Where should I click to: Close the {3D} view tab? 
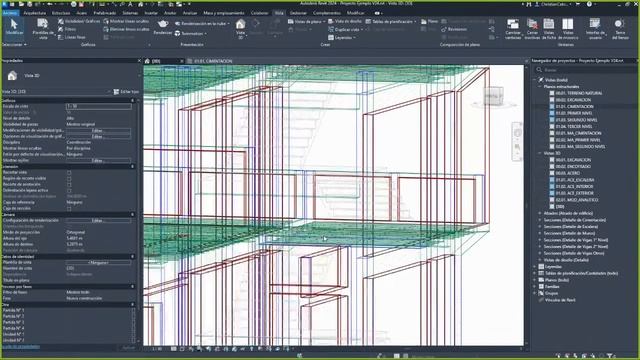click(182, 61)
